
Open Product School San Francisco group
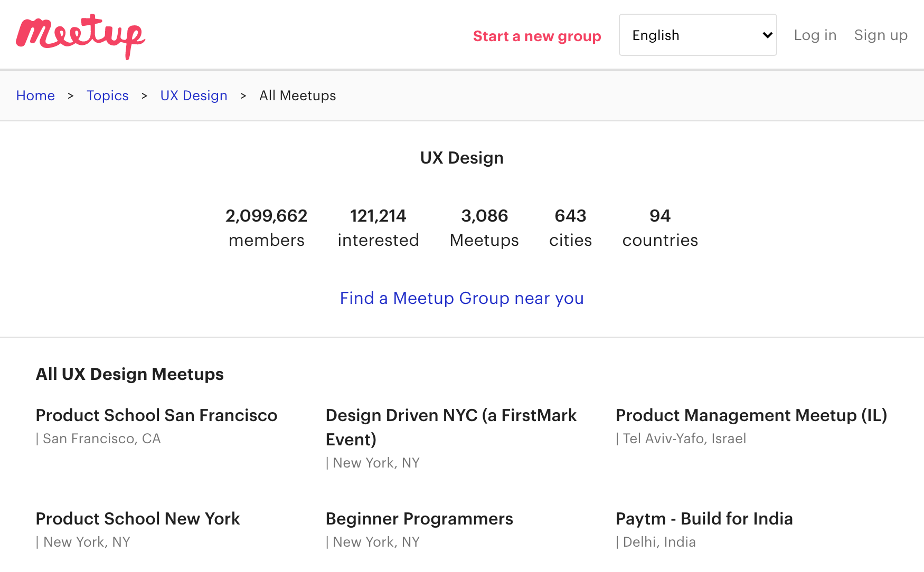(156, 415)
